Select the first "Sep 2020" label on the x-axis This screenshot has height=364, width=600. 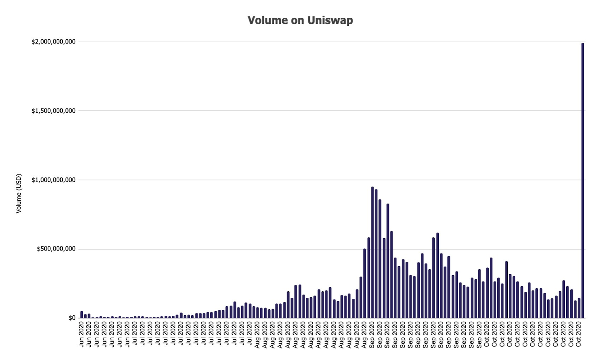click(x=372, y=334)
